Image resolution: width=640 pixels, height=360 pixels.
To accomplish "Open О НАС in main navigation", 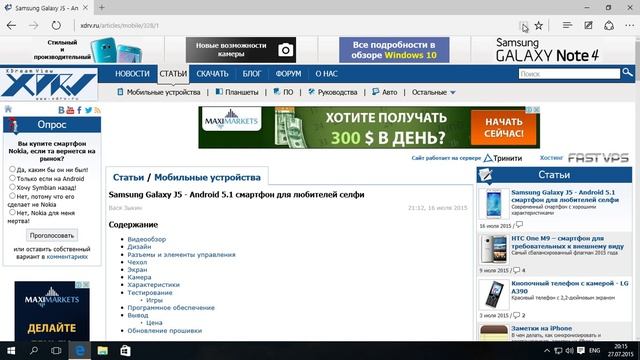I will point(327,74).
